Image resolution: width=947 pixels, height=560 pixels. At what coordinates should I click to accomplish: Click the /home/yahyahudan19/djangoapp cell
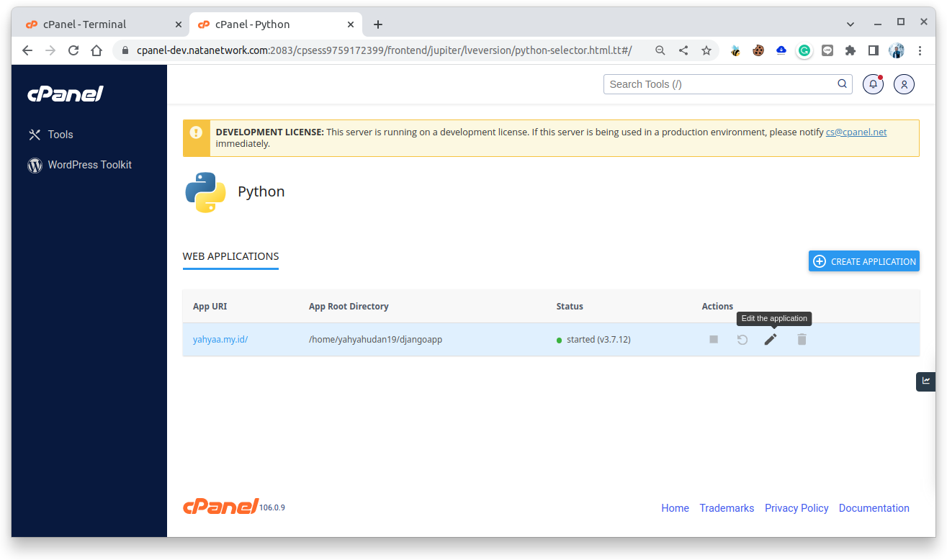pyautogui.click(x=375, y=339)
